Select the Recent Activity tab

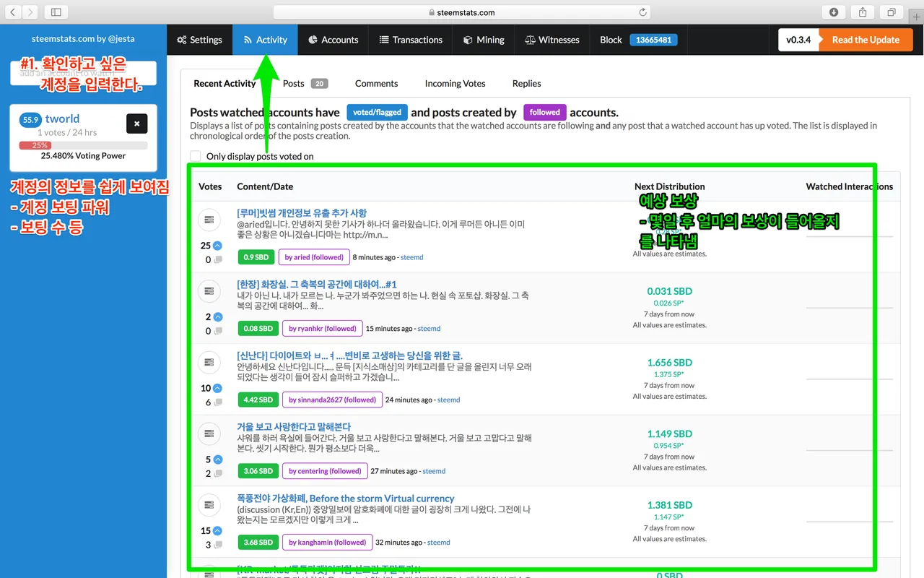[x=225, y=83]
